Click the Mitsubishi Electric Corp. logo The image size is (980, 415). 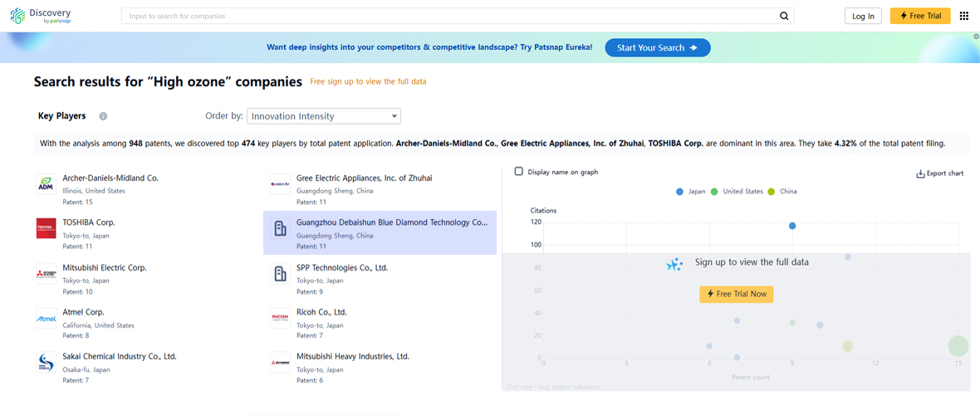(x=47, y=274)
